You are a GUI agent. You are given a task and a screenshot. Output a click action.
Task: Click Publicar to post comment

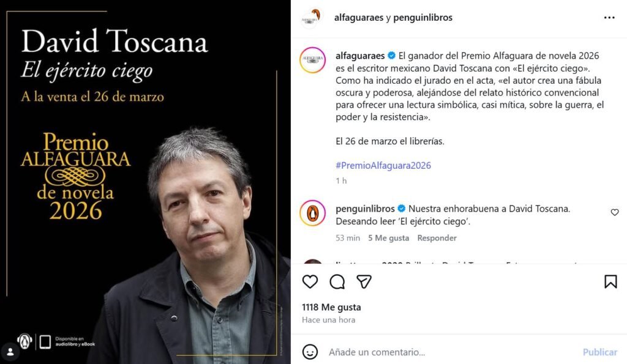[x=600, y=352]
